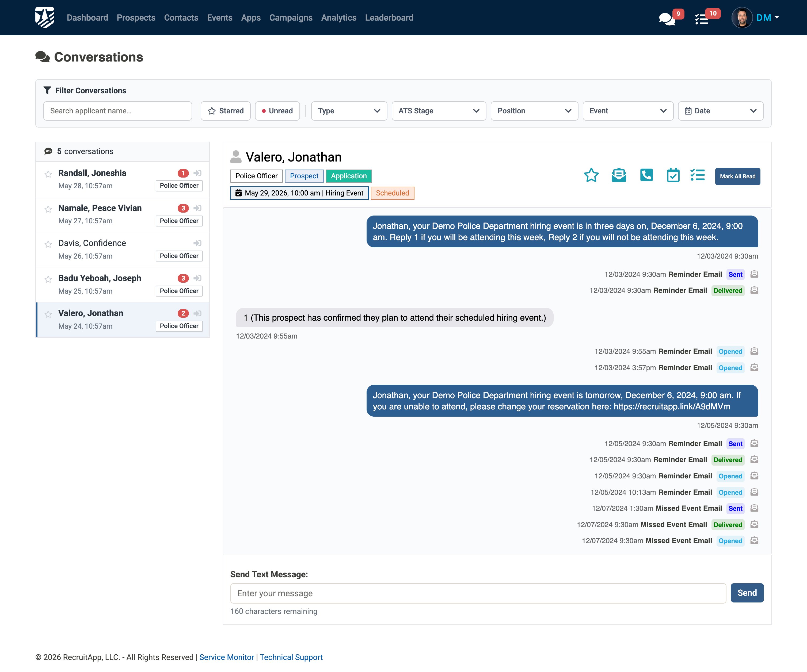Toggle the Starred filter

coord(226,111)
